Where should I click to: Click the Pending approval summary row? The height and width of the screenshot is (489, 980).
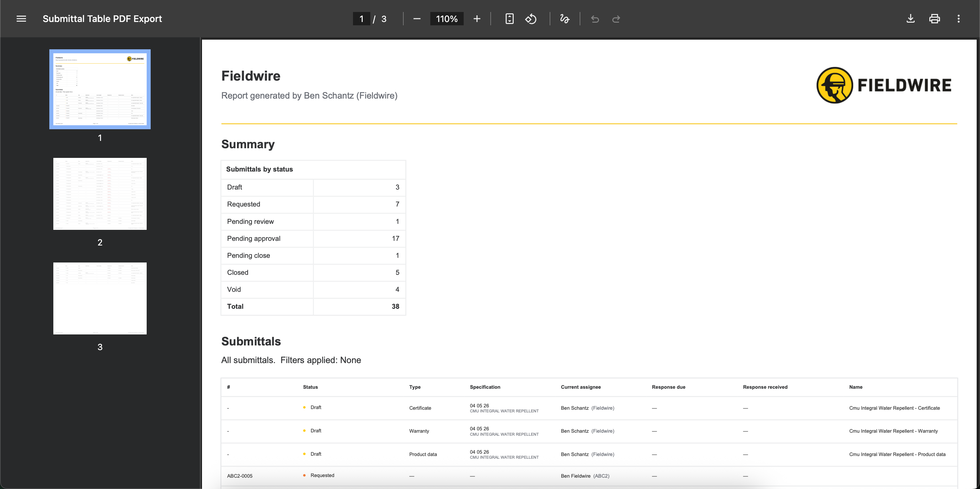pyautogui.click(x=313, y=239)
